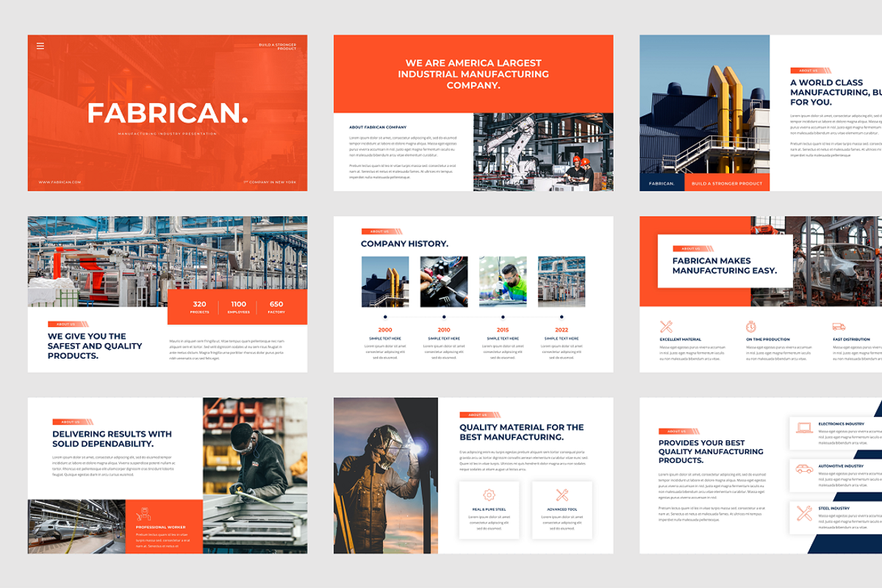
Task: Click the 'Steel Industry' card title
Action: 833,508
